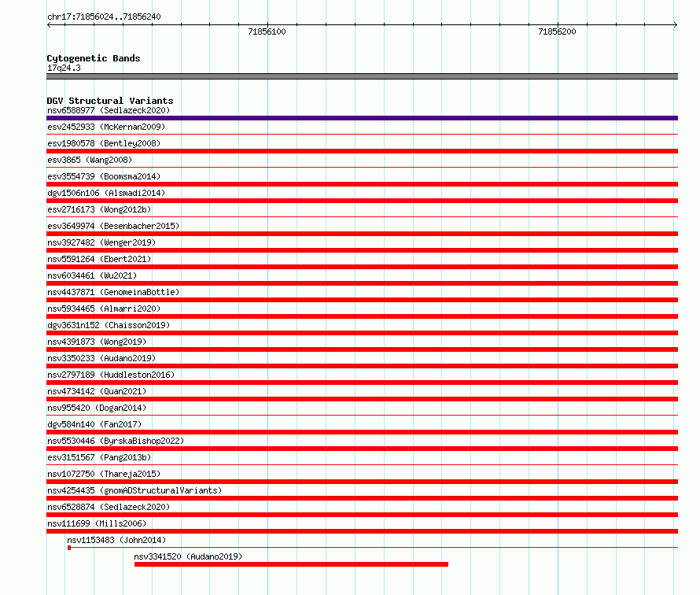Image resolution: width=700 pixels, height=595 pixels.
Task: Click the nsv6034461 (Wu2021) label
Action: click(92, 275)
